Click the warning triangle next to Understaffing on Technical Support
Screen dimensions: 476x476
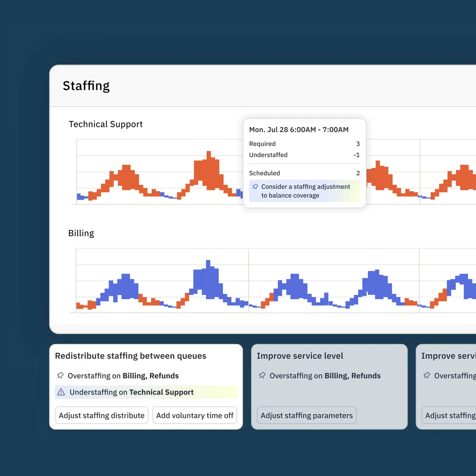tap(61, 392)
